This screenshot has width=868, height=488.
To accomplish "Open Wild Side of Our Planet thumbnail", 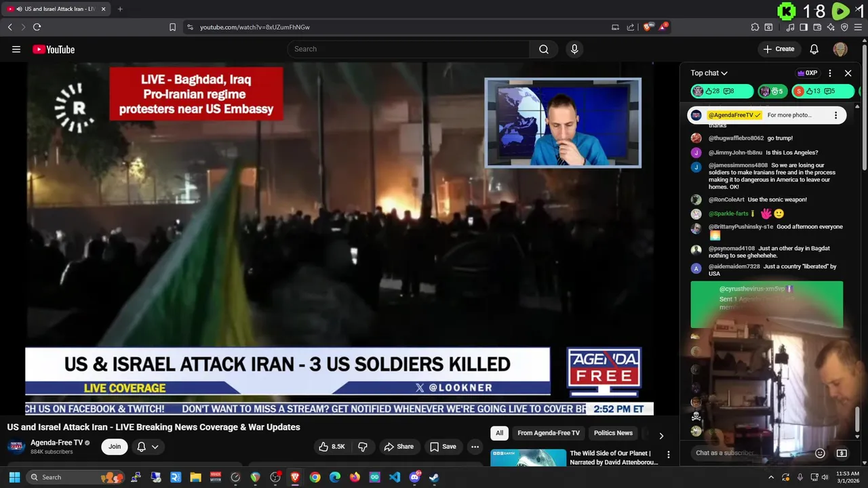I will click(x=528, y=457).
